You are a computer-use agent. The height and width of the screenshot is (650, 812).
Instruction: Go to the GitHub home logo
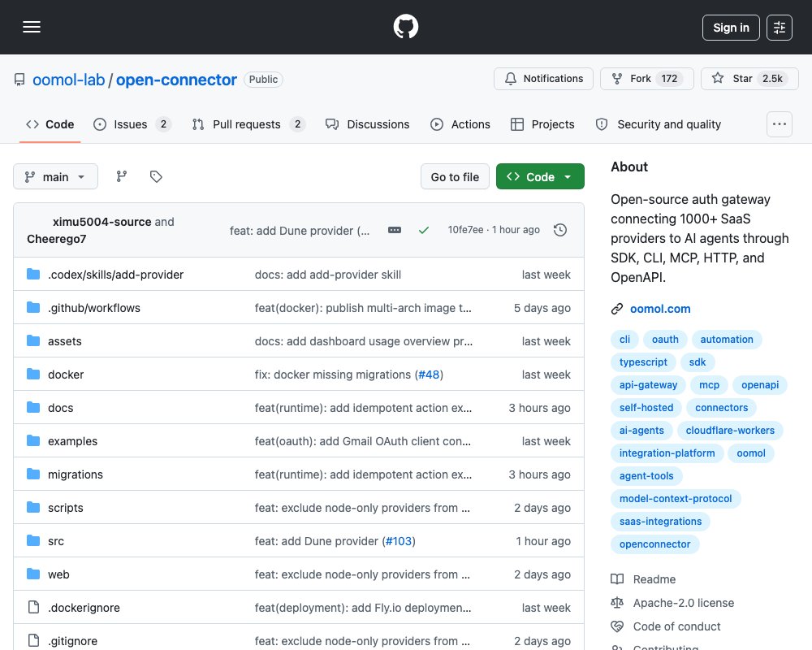point(405,27)
